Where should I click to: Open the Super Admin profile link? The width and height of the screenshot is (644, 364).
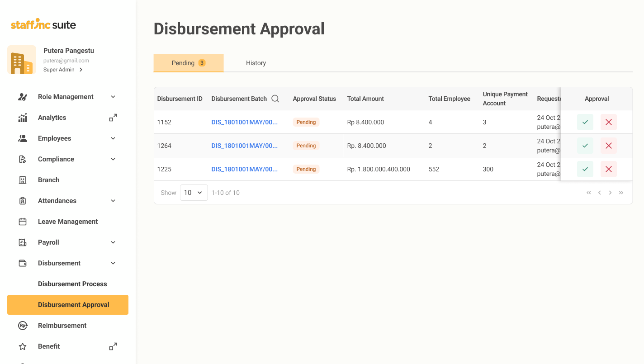[x=63, y=70]
